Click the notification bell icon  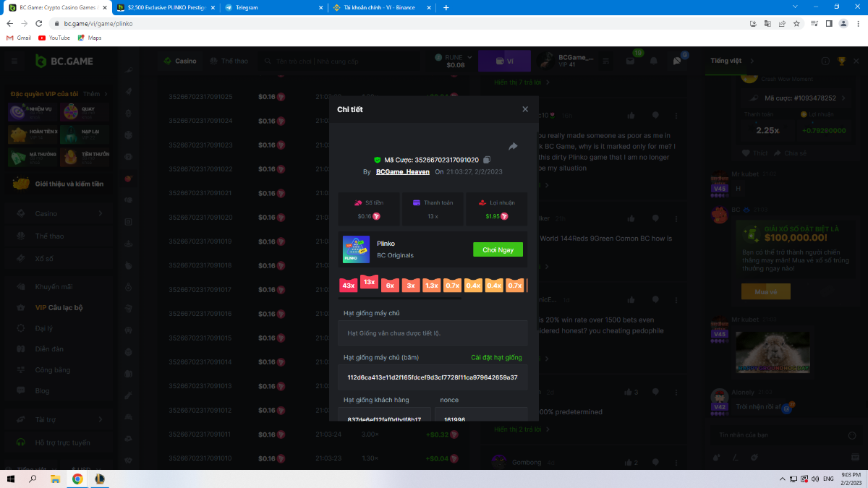tap(654, 61)
